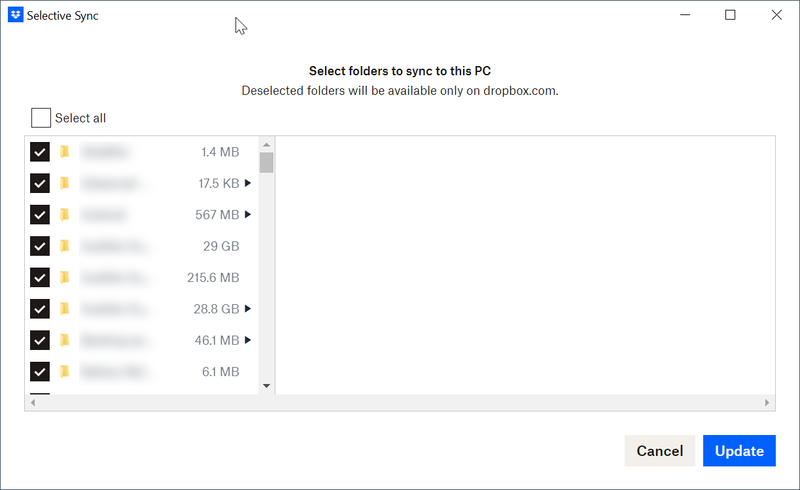Image resolution: width=800 pixels, height=490 pixels.
Task: Expand the 17.5 KB folder arrow
Action: tap(248, 183)
